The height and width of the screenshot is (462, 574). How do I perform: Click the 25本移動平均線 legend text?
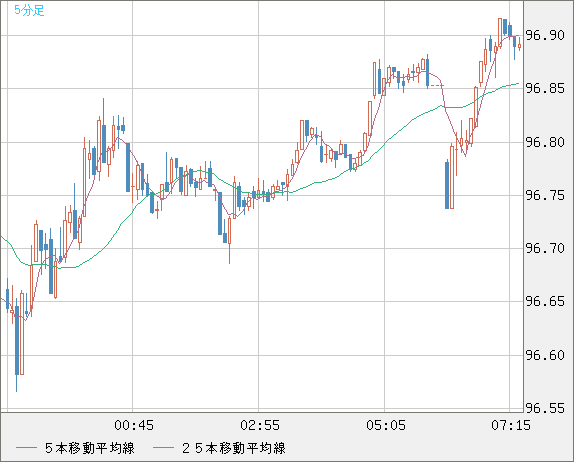point(234,448)
